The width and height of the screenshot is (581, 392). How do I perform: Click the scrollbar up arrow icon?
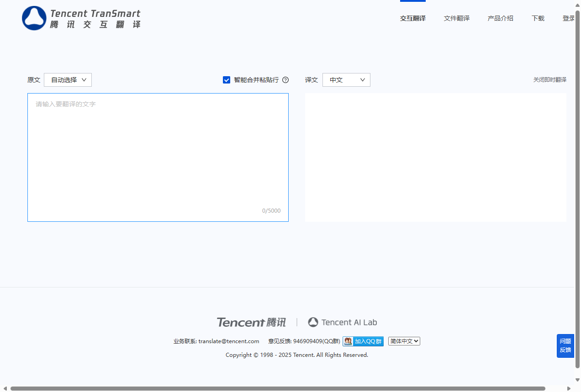tap(577, 4)
